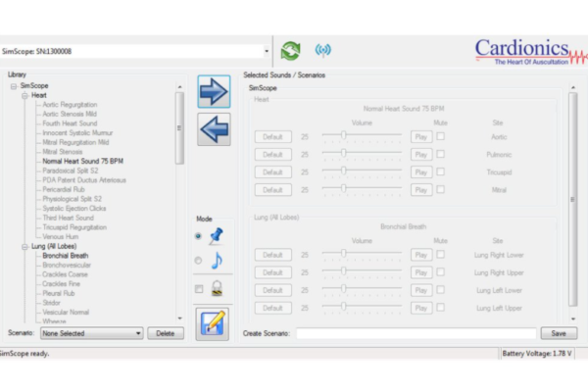Click the wireless broadcast signal icon
The width and height of the screenshot is (588, 392).
pyautogui.click(x=322, y=50)
